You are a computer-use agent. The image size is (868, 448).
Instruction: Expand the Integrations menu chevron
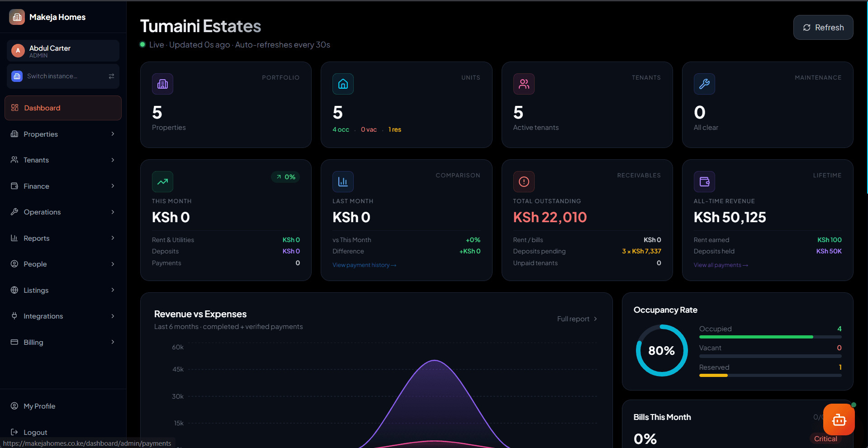click(113, 316)
